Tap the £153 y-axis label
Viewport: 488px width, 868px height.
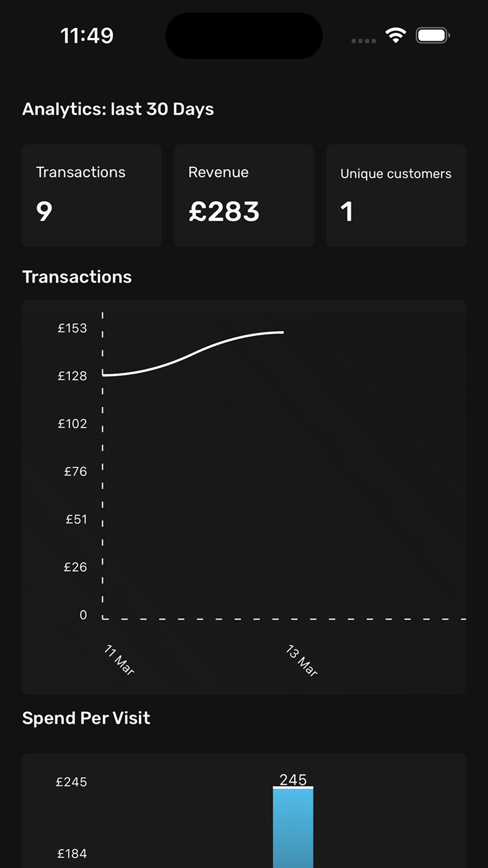[72, 328]
